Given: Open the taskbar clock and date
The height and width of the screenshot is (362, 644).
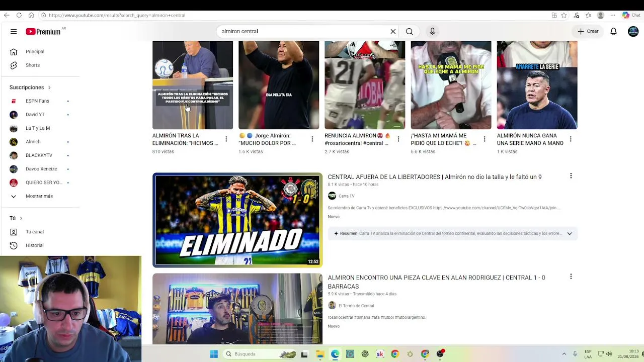Looking at the screenshot, I should 628,354.
